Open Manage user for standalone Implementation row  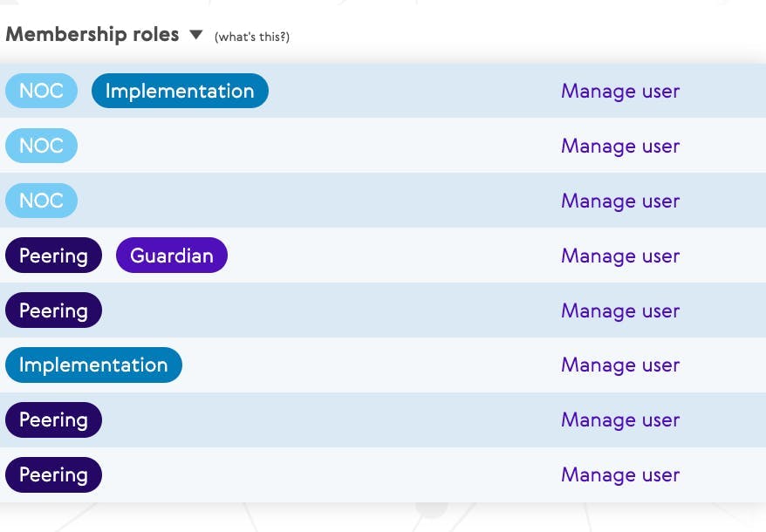pos(620,365)
